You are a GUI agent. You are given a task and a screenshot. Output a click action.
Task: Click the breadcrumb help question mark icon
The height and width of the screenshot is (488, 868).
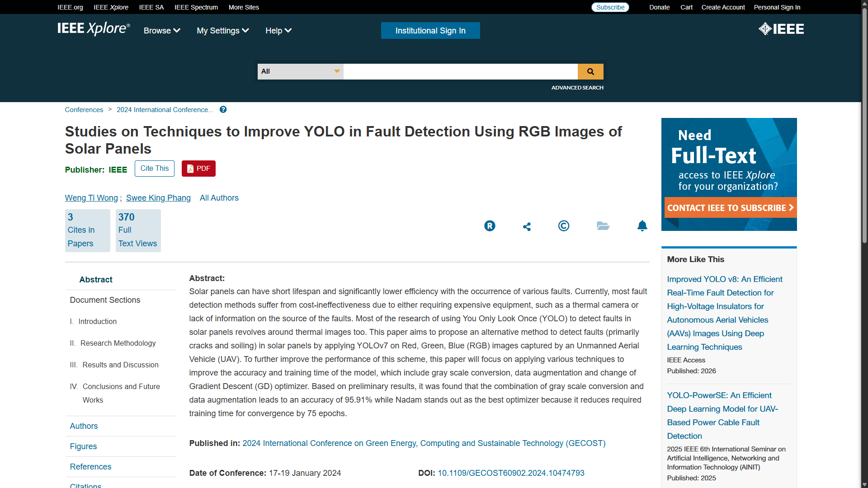pos(223,110)
